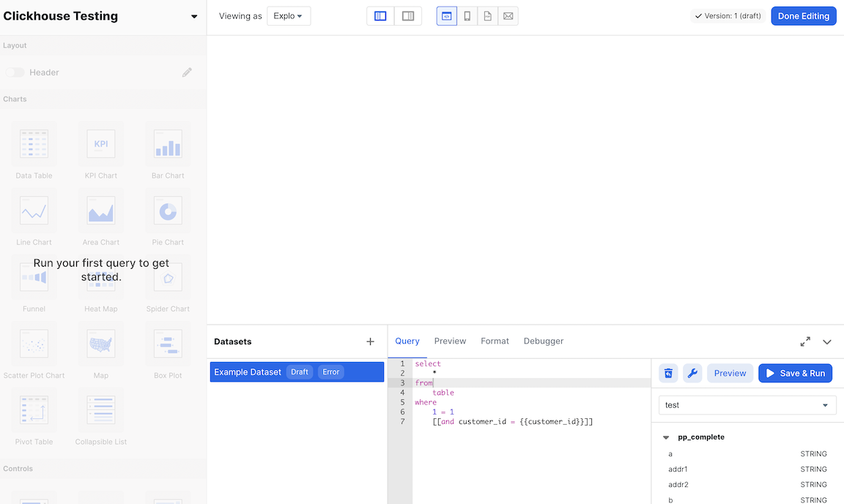Show the right sidebar panel layout

408,16
